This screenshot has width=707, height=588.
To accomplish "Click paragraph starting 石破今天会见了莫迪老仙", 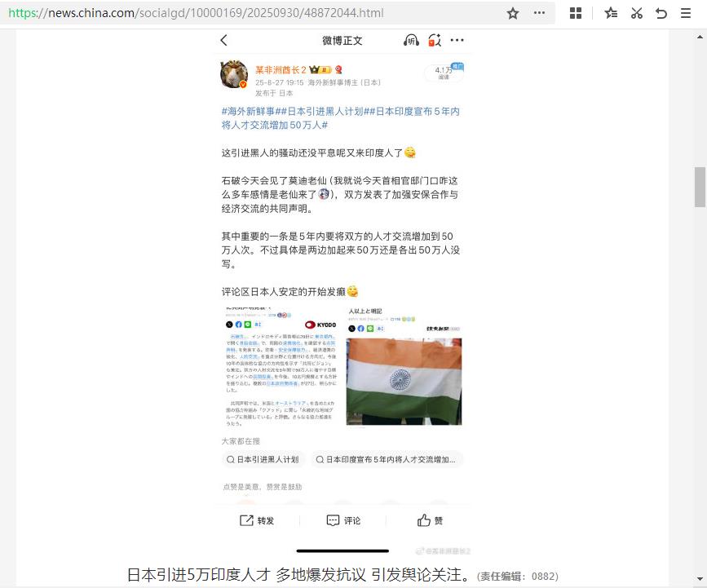I will click(x=340, y=194).
